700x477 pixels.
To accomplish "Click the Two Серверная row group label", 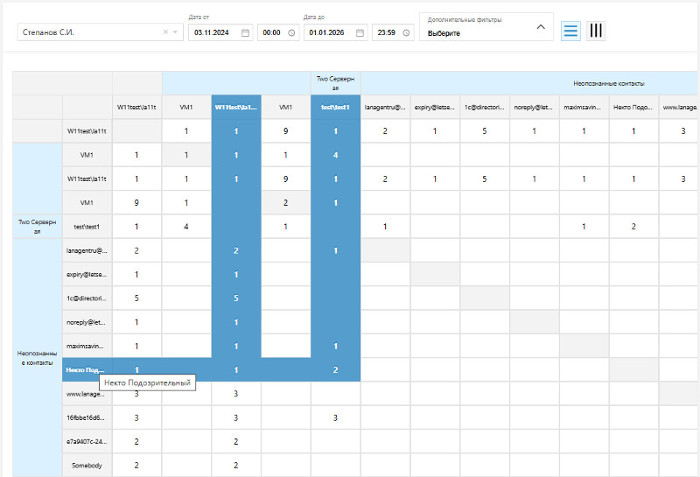I will [37, 226].
